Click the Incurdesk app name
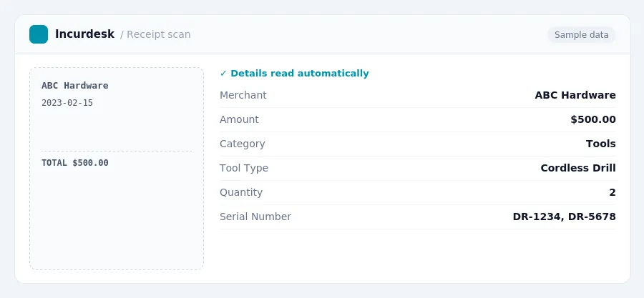 (x=84, y=34)
